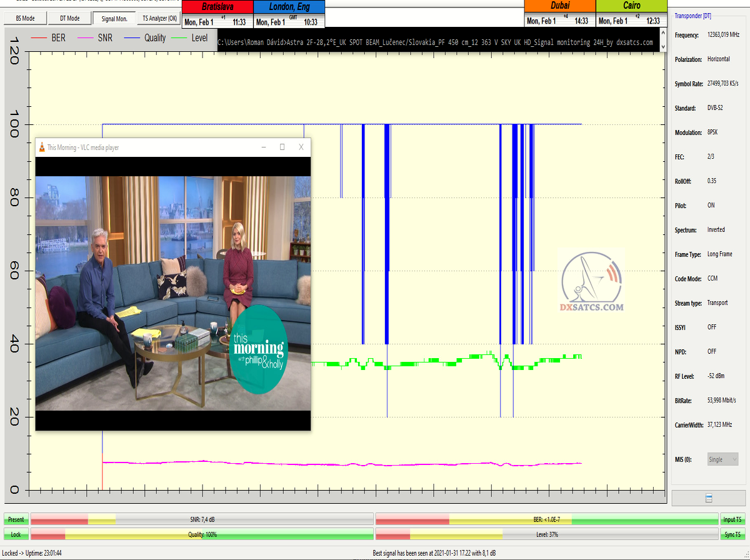Screen dimensions: 750x560
Task: Click the Lock status indicator
Action: click(16, 534)
